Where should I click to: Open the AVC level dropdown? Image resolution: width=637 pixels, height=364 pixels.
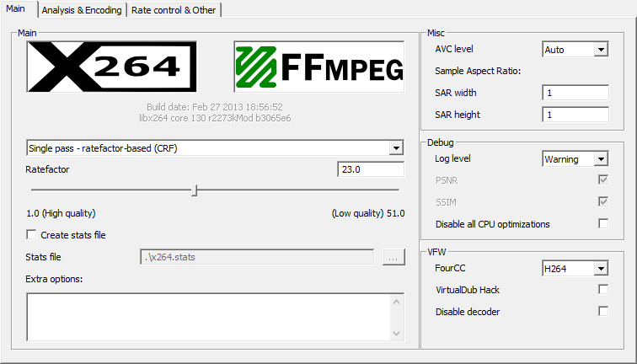(x=575, y=50)
